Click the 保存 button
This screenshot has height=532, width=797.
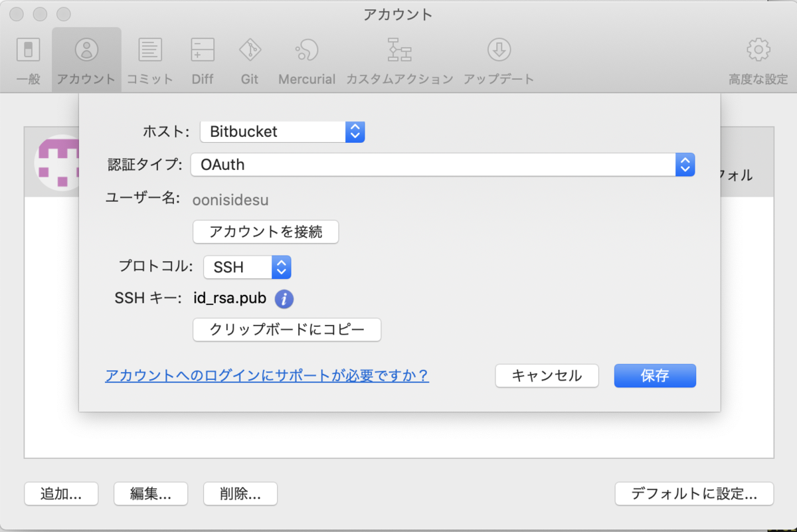(x=655, y=375)
